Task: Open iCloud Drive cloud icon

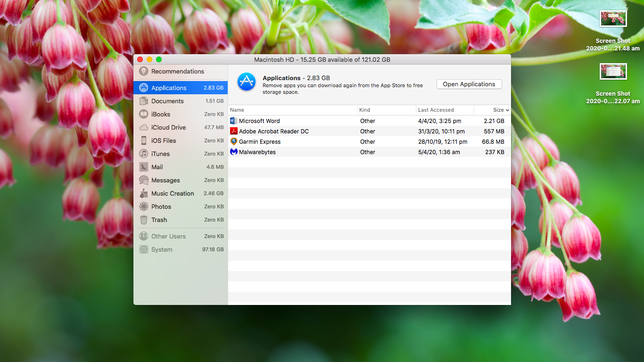Action: point(144,127)
